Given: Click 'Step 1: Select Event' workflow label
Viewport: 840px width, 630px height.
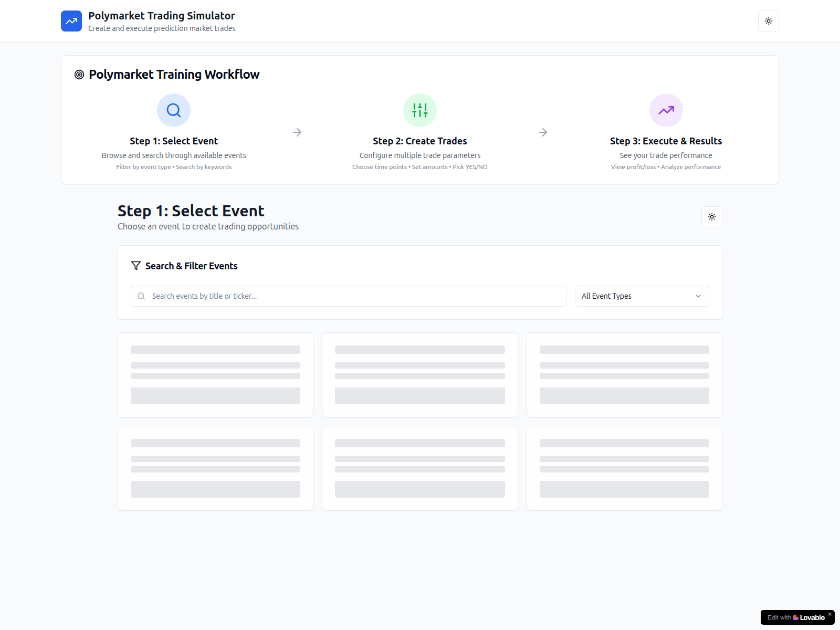Looking at the screenshot, I should pos(174,141).
